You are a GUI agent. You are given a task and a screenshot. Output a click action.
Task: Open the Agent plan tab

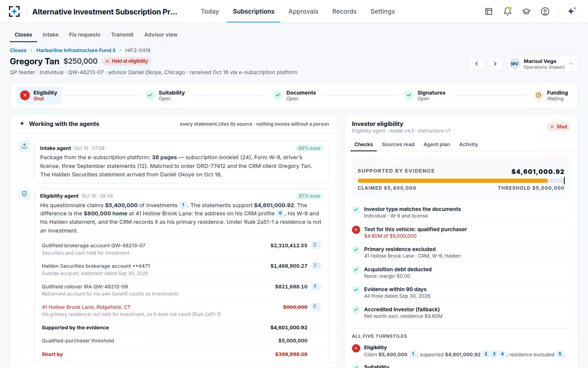tap(437, 144)
